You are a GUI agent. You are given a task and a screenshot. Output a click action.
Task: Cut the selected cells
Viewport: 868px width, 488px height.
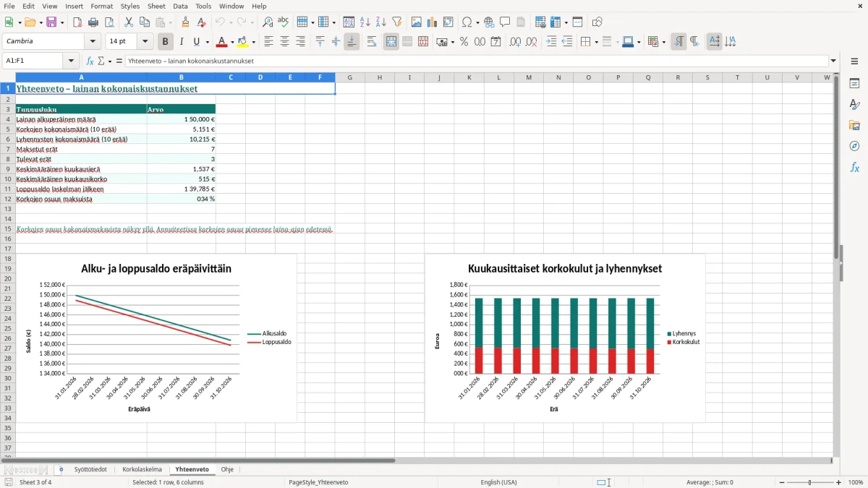(128, 22)
